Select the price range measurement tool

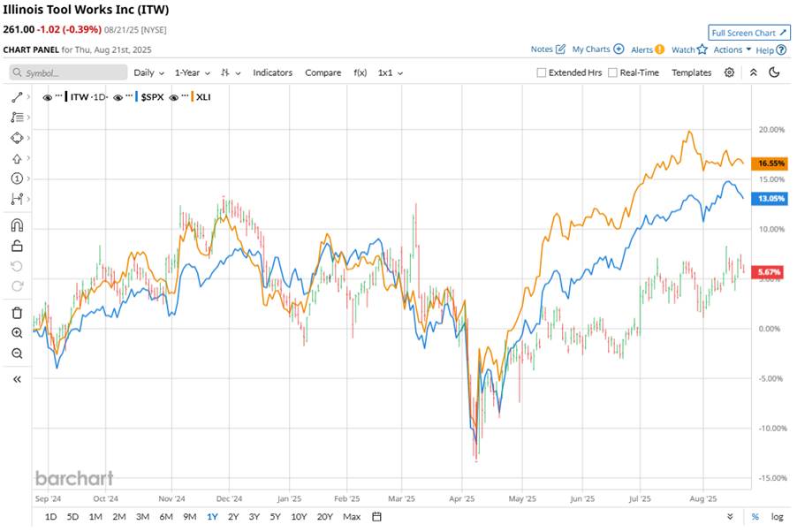pyautogui.click(x=17, y=199)
